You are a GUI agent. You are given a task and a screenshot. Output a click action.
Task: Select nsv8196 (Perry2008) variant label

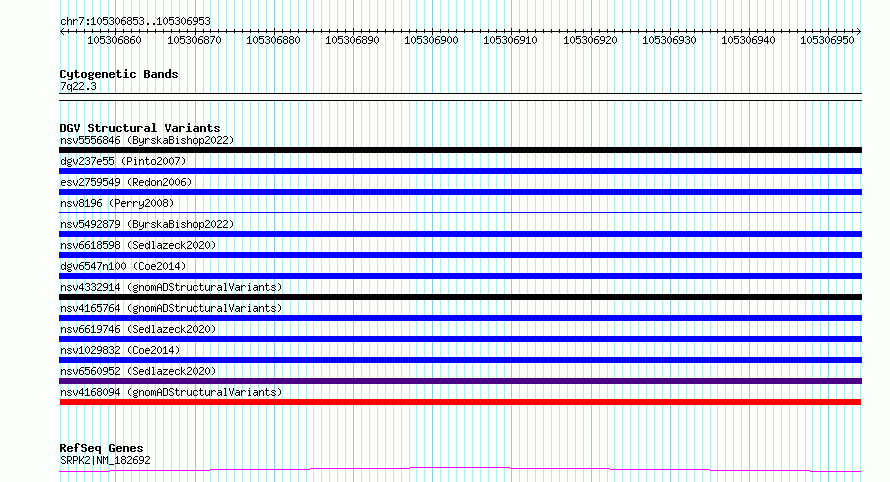tap(117, 203)
